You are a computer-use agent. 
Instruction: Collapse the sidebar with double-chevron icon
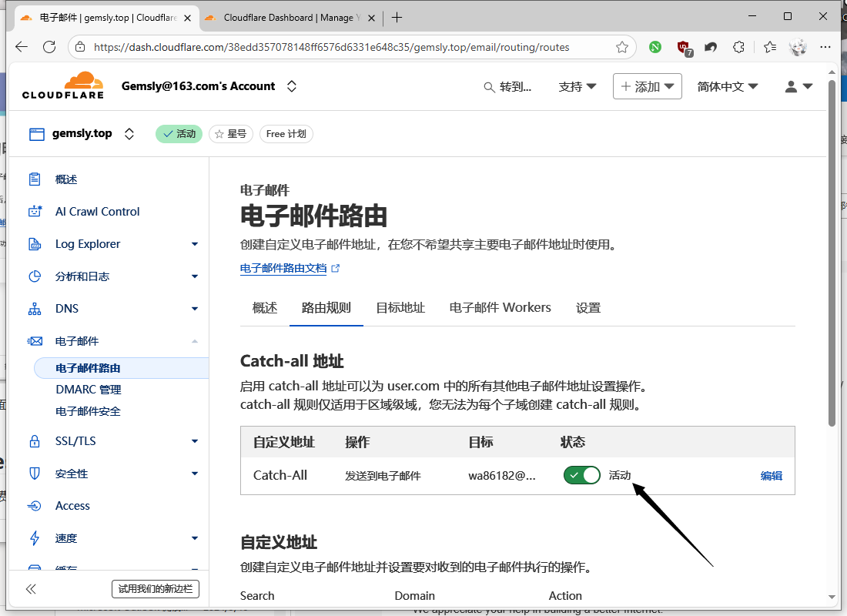tap(31, 589)
